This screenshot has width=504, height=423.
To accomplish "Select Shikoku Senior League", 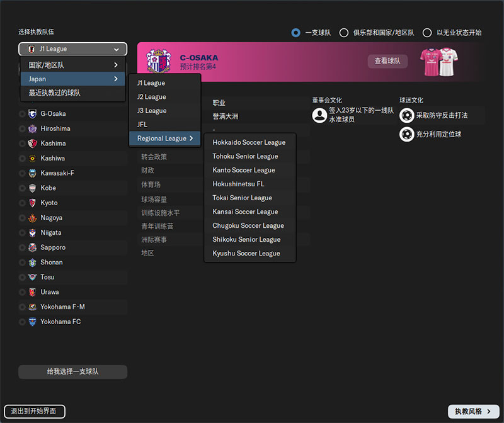I will (x=249, y=239).
